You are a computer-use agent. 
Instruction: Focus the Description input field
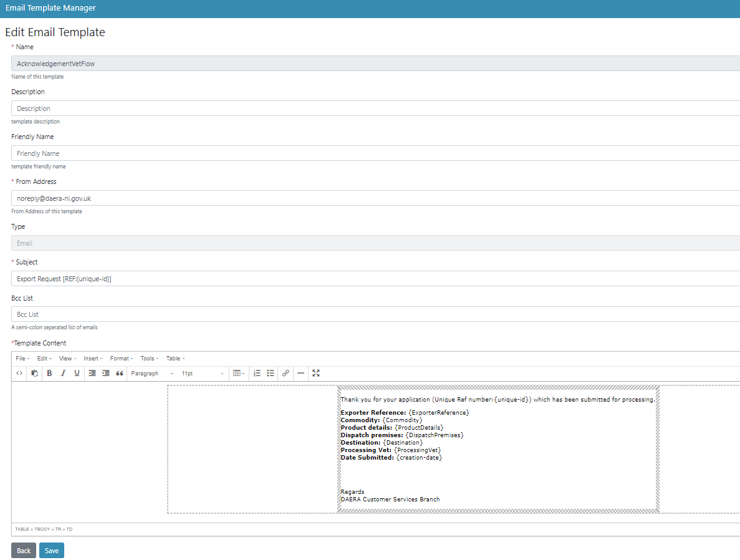(376, 108)
